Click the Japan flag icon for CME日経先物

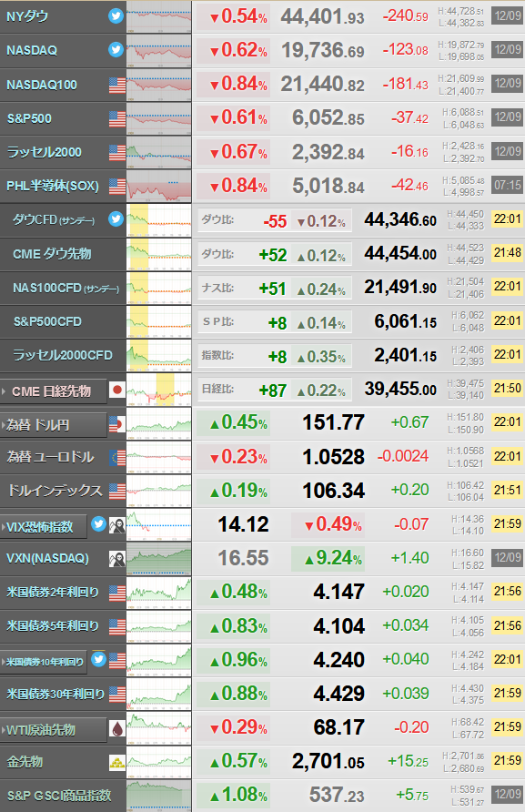117,390
